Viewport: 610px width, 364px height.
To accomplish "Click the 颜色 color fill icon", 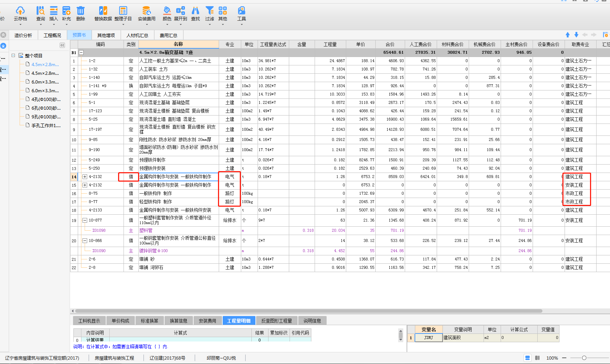I will 167,11.
